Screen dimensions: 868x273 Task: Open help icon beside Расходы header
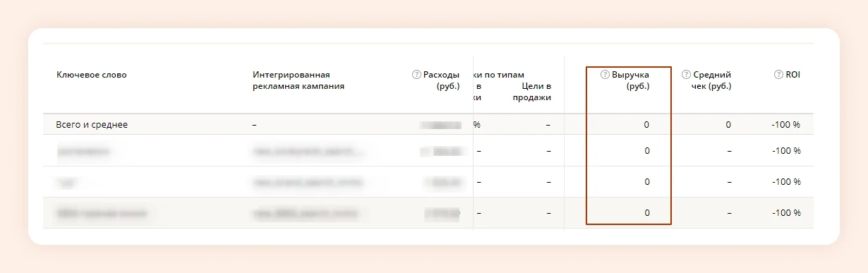[416, 75]
